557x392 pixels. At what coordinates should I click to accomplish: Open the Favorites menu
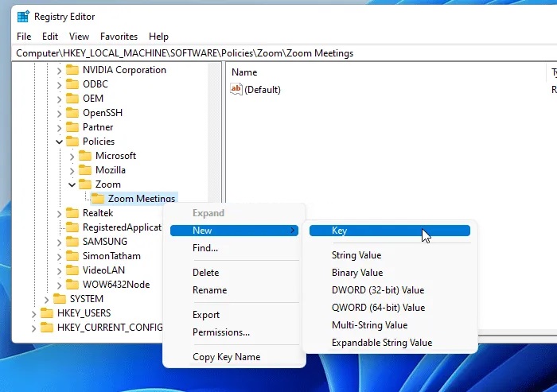119,37
